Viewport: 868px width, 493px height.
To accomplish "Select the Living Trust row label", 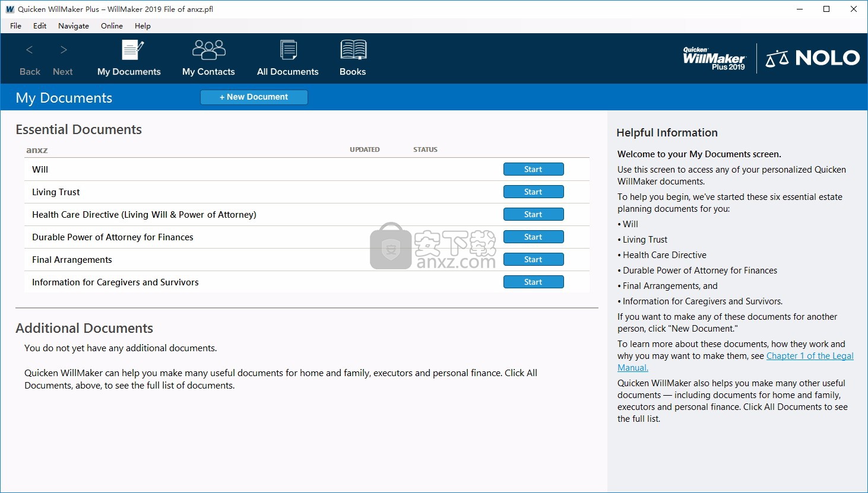I will tap(56, 192).
